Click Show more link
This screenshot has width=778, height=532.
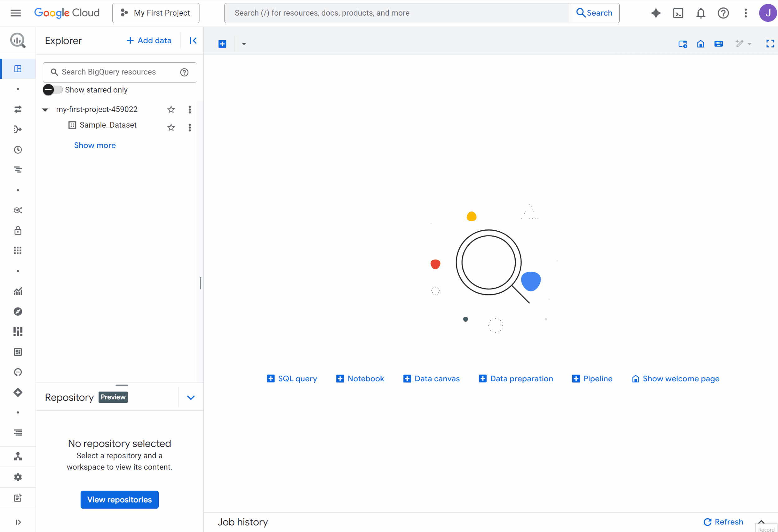[x=95, y=145]
